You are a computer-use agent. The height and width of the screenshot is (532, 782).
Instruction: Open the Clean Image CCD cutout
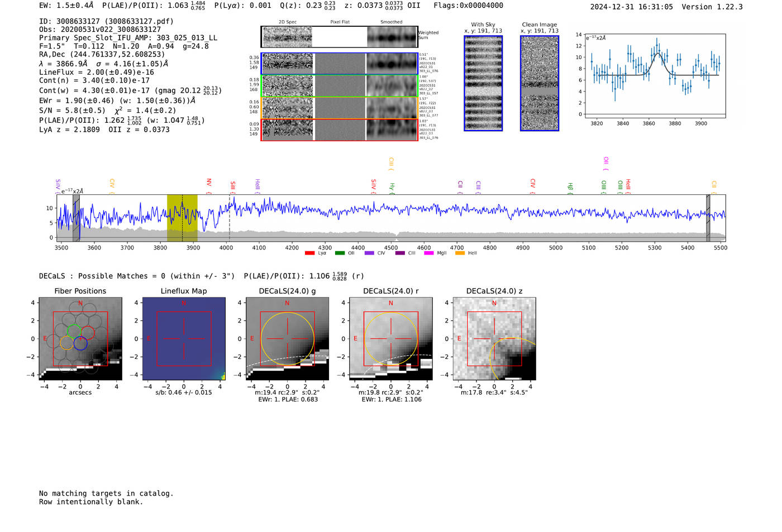tap(540, 83)
